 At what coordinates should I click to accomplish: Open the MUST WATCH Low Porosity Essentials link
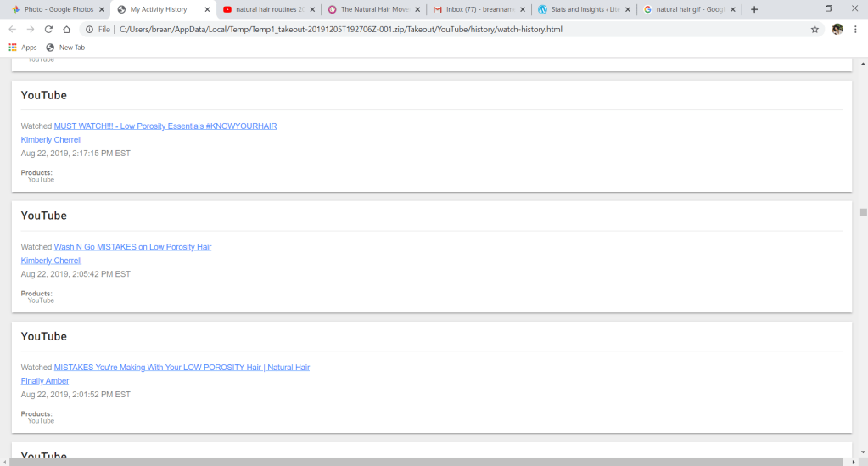tap(165, 126)
